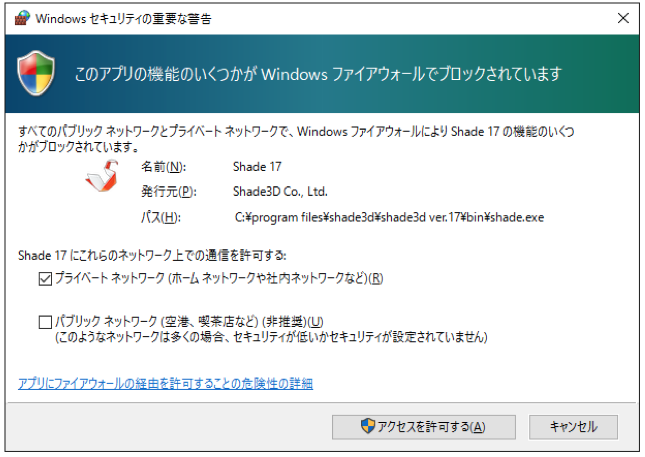The height and width of the screenshot is (457, 645).
Task: Open the firewall risk details link
Action: 165,384
